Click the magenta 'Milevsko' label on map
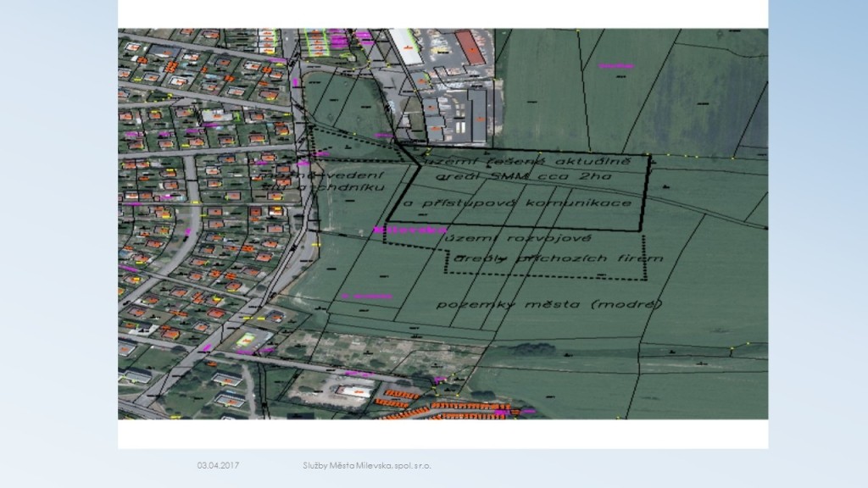The width and height of the screenshot is (868, 488). [410, 230]
